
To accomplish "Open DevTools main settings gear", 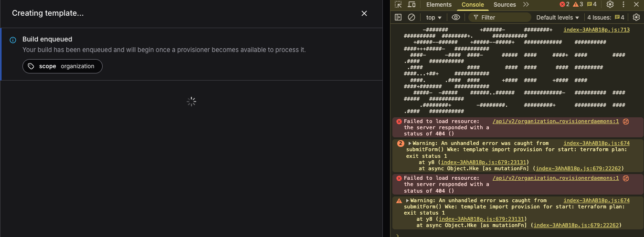I will pyautogui.click(x=610, y=5).
